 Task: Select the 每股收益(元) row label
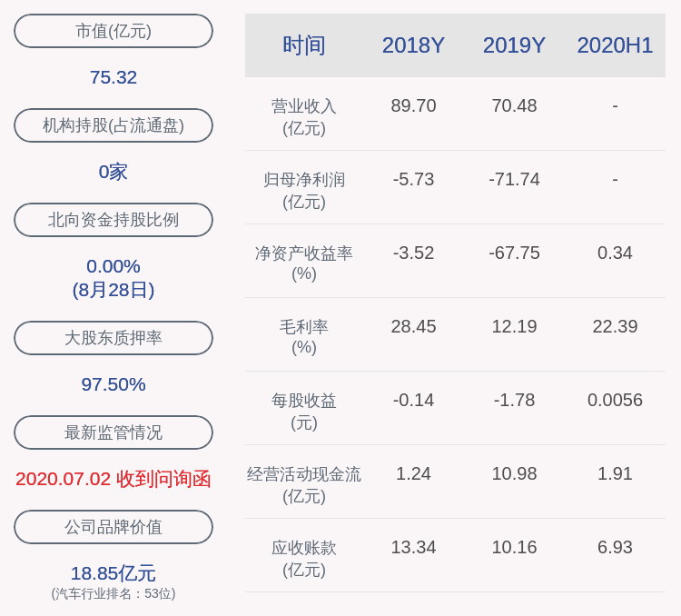click(x=303, y=412)
